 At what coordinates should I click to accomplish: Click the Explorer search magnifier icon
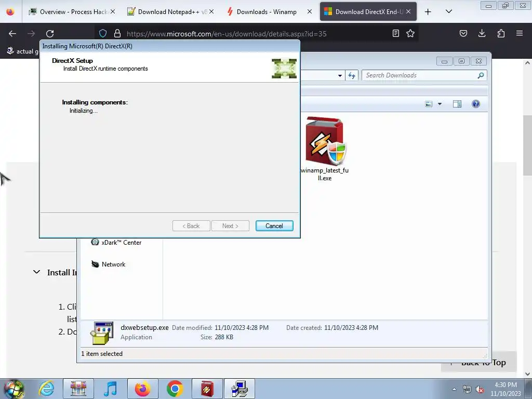pyautogui.click(x=481, y=75)
